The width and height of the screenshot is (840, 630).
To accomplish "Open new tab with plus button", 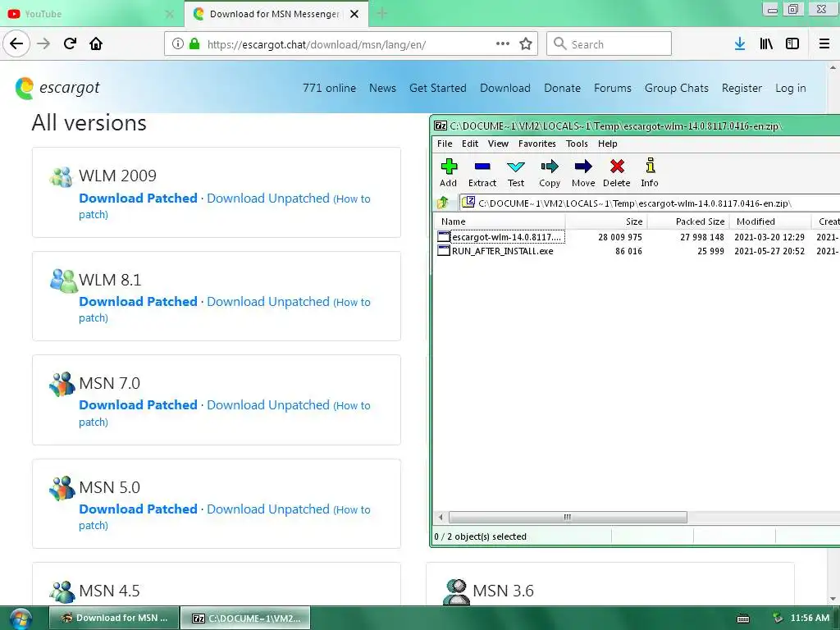I will pos(382,14).
